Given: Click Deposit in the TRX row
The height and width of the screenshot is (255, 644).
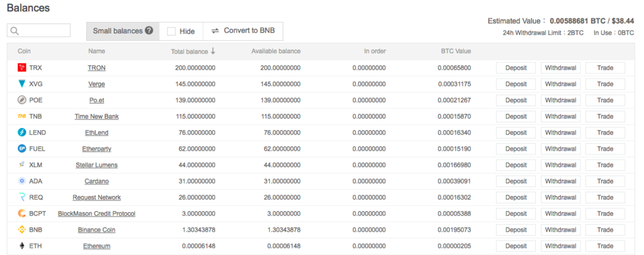Looking at the screenshot, I should pyautogui.click(x=516, y=68).
